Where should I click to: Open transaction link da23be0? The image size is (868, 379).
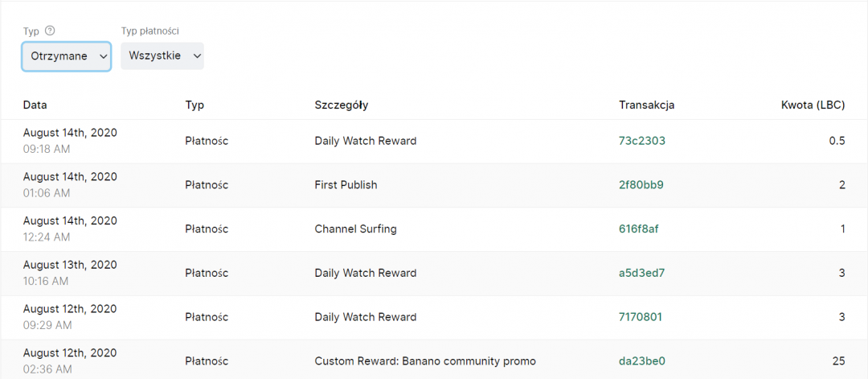tap(641, 361)
